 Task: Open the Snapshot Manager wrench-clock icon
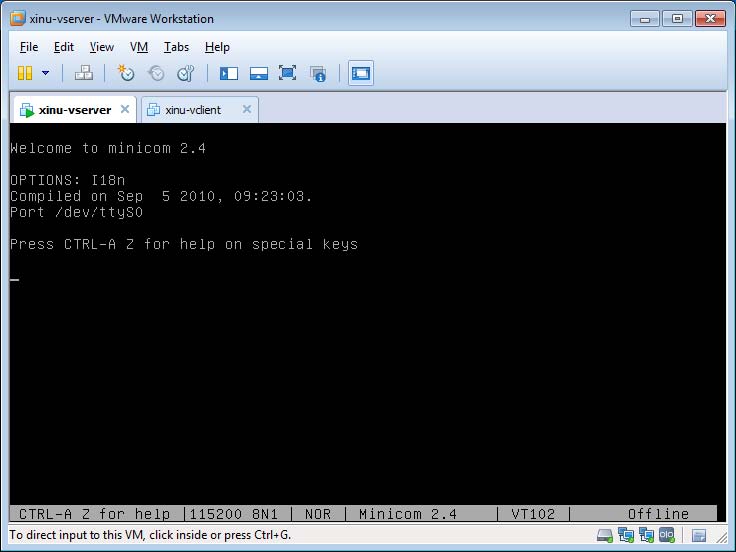[x=186, y=73]
